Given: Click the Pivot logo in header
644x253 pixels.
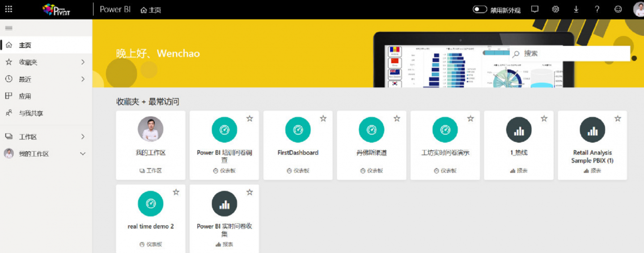Looking at the screenshot, I should 56,9.
